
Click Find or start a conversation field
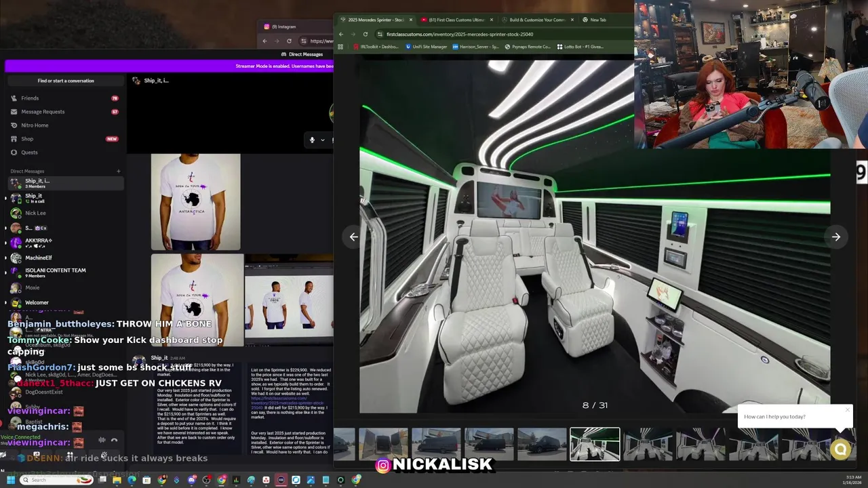coord(66,81)
